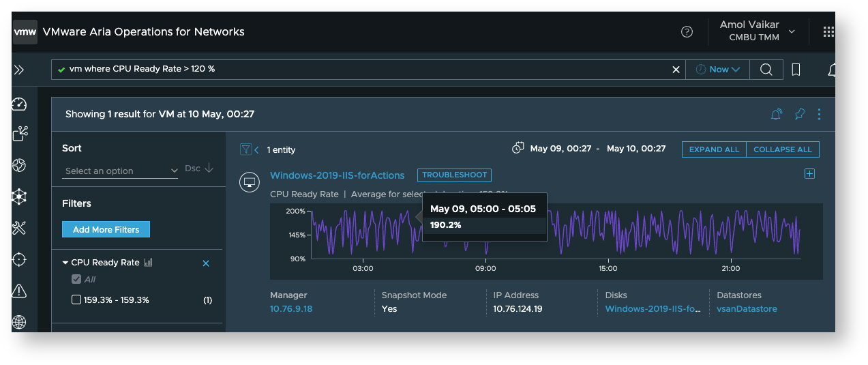Click the 21:00 label on chart axis

[x=730, y=269]
